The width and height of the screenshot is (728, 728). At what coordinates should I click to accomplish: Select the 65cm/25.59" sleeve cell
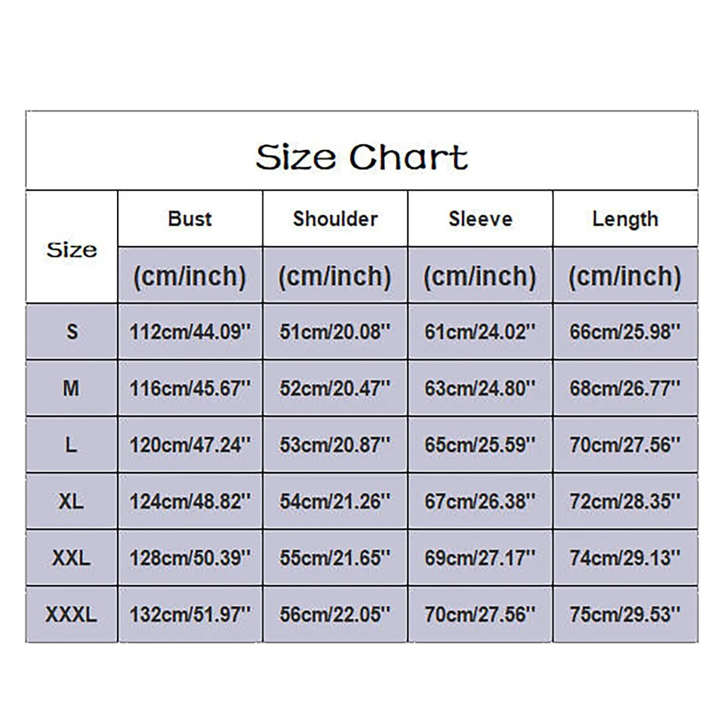[480, 445]
